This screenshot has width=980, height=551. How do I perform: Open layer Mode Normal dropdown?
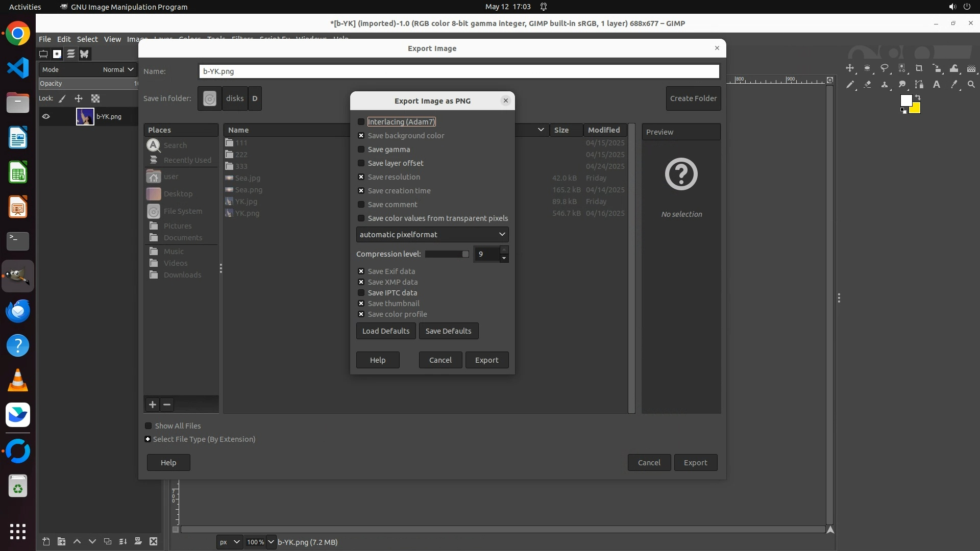(118, 69)
